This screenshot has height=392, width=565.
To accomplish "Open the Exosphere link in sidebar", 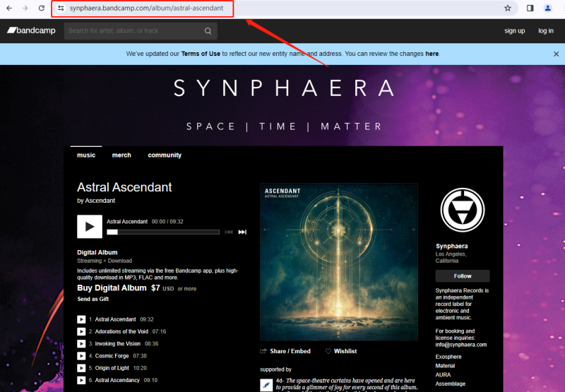I will [x=448, y=357].
